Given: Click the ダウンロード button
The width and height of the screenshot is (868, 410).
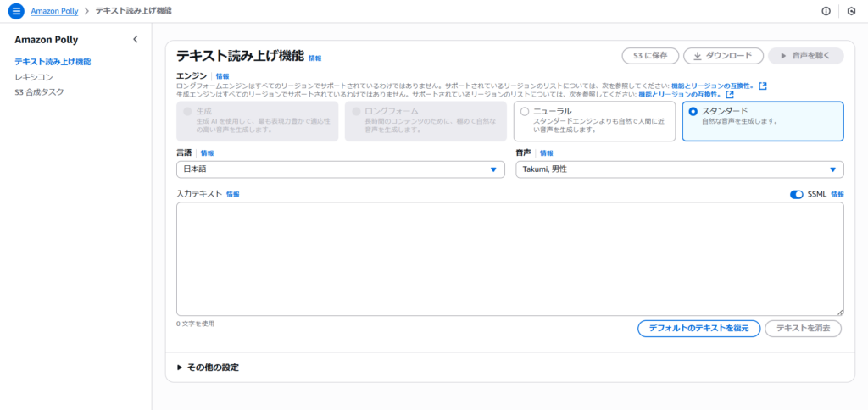Looking at the screenshot, I should 724,56.
